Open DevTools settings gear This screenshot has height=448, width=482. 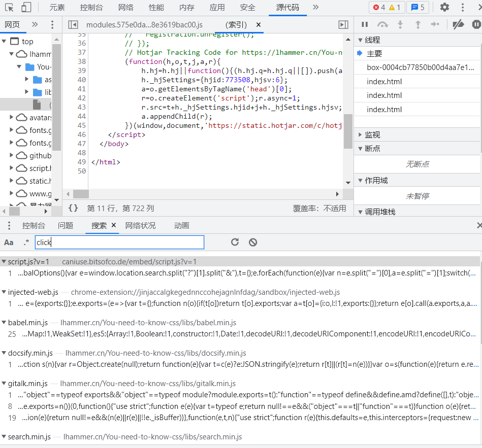click(444, 7)
